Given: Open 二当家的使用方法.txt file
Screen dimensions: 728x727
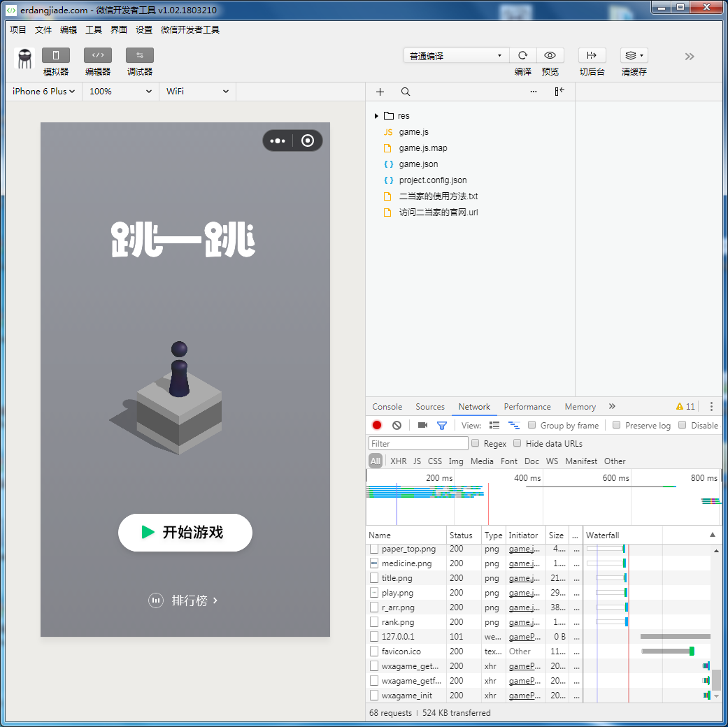Looking at the screenshot, I should point(438,196).
